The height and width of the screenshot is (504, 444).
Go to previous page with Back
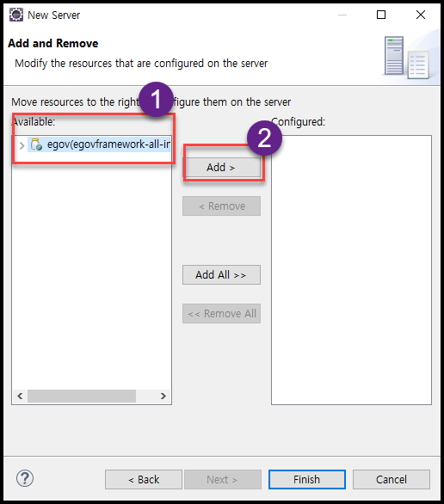tap(144, 480)
